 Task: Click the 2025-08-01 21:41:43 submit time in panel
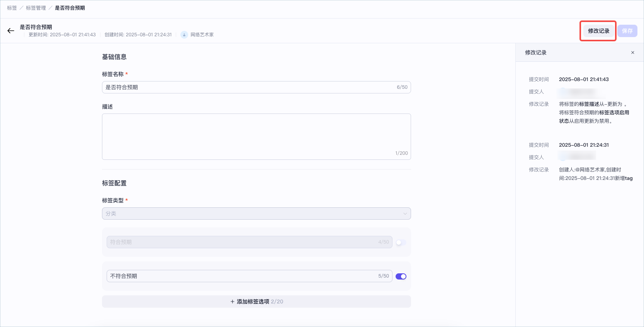[584, 79]
